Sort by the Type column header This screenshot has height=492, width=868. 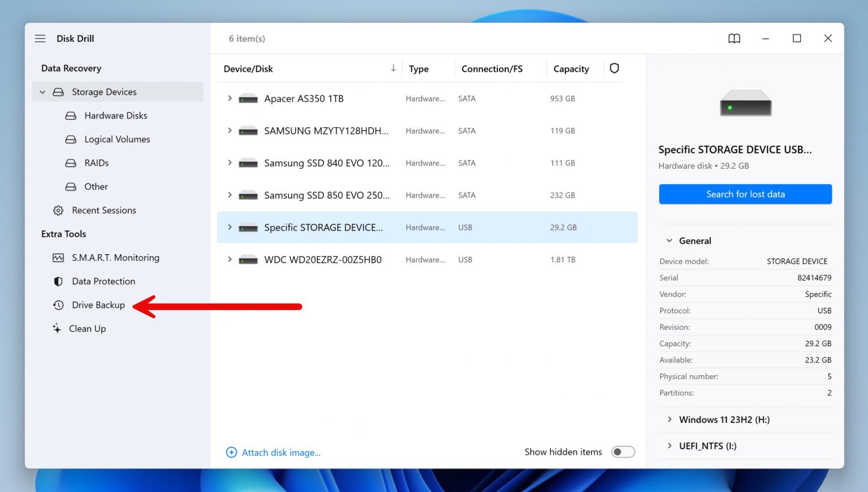click(x=419, y=69)
